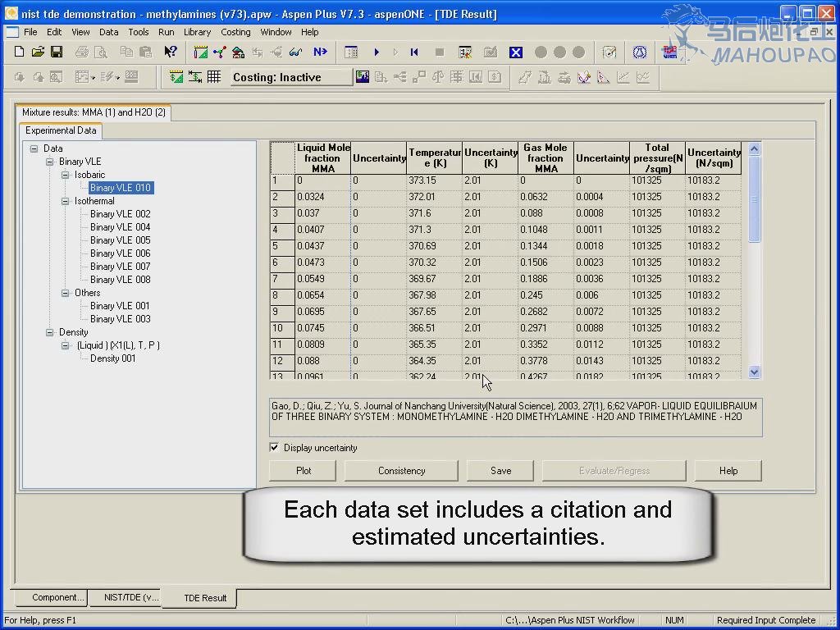Click the green dollar-sign costing setup icon

tap(176, 77)
